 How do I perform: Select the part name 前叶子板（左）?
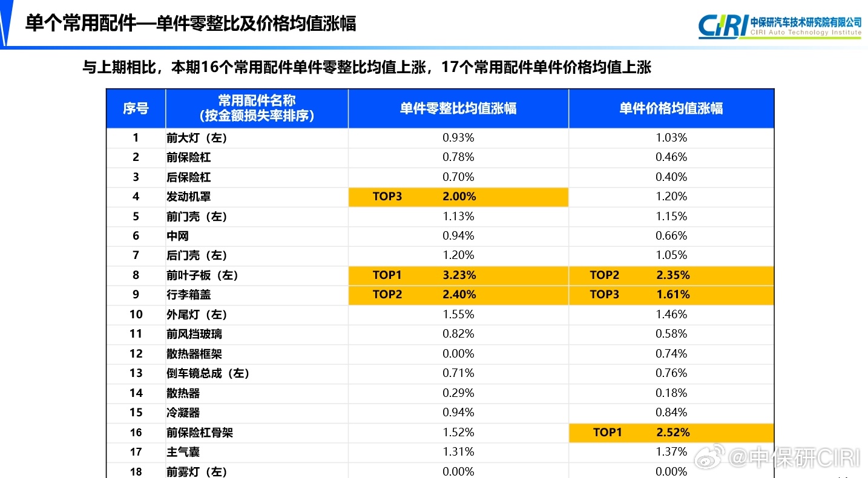203,275
